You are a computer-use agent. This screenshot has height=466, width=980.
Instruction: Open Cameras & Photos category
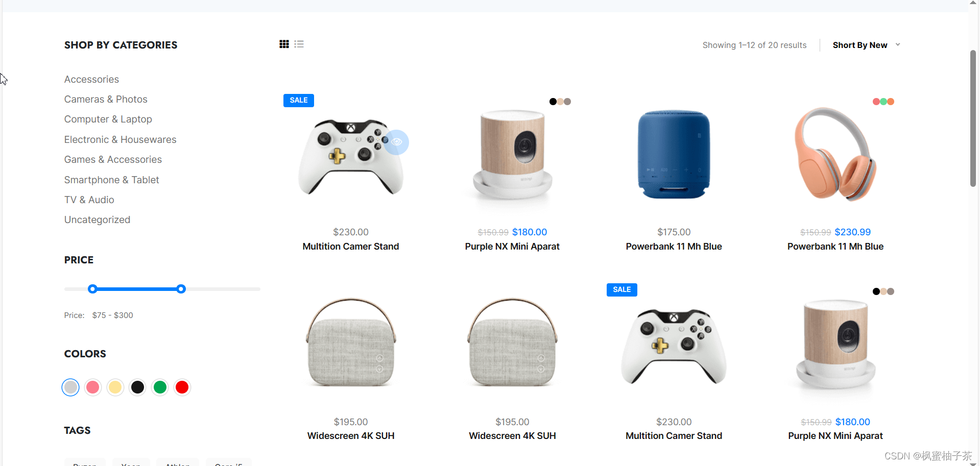tap(106, 100)
